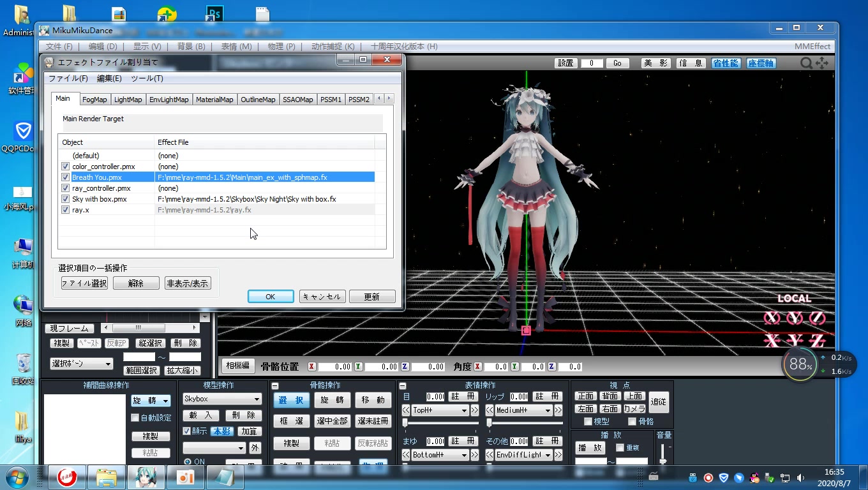868x490 pixels.
Task: Click the X rotation axis handle icon
Action: (772, 318)
